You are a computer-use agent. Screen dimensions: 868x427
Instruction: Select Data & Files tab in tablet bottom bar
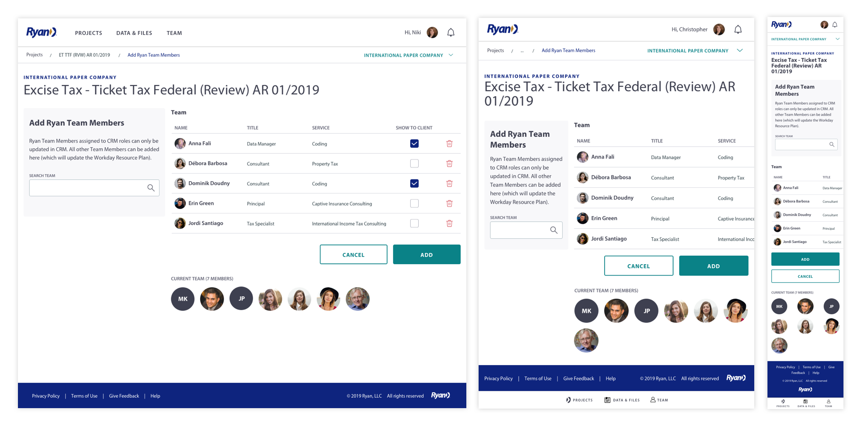coord(622,400)
